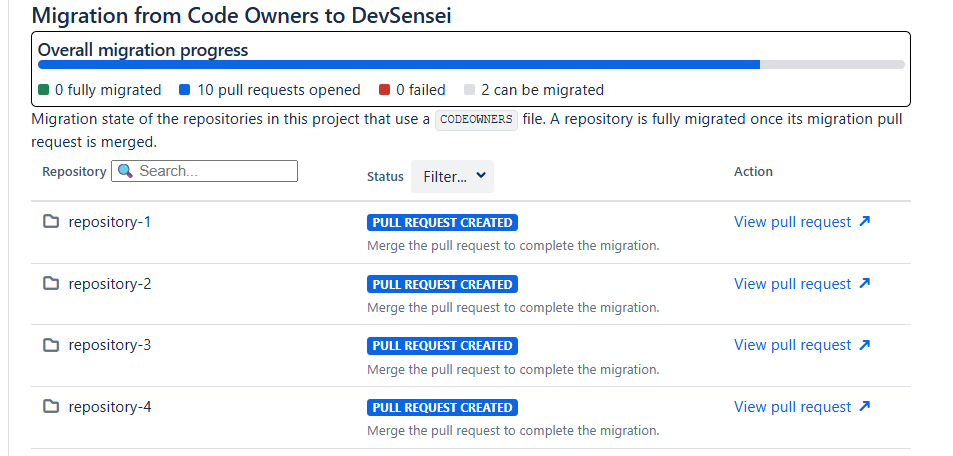Select the repository-4 name
Image resolution: width=953 pixels, height=456 pixels.
click(x=109, y=407)
